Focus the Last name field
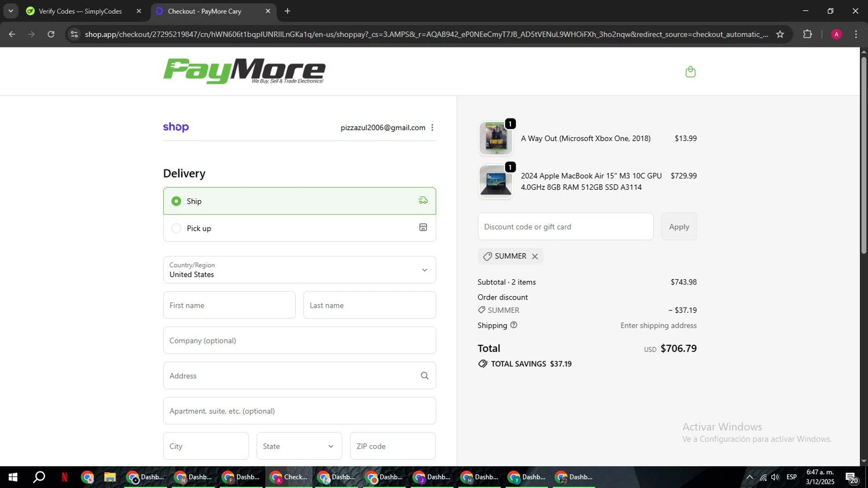This screenshot has width=868, height=488. click(x=369, y=305)
